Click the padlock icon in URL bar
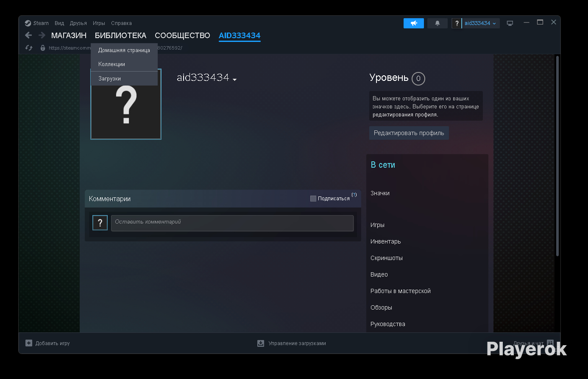The width and height of the screenshot is (588, 379). 42,48
